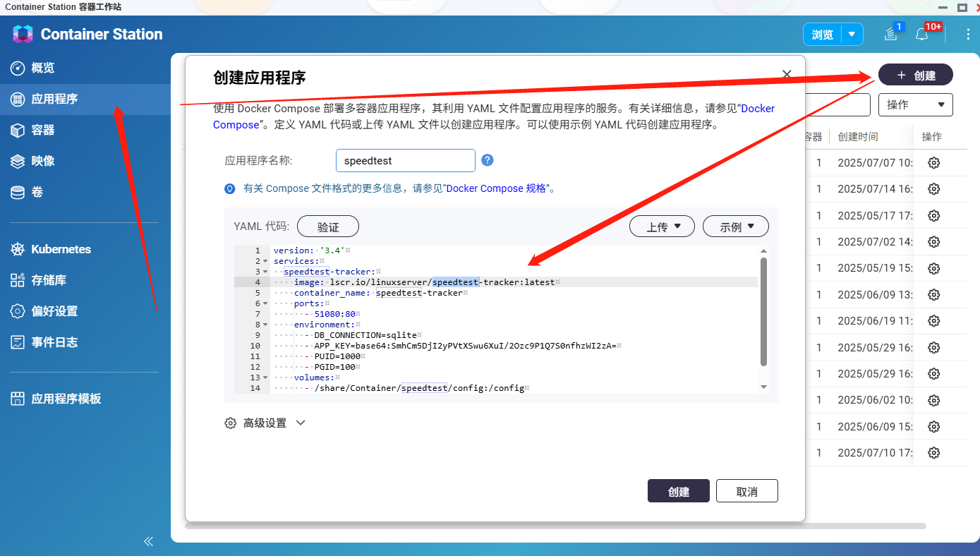Open the Docker Compose 规格 link
The image size is (980, 556).
[497, 188]
